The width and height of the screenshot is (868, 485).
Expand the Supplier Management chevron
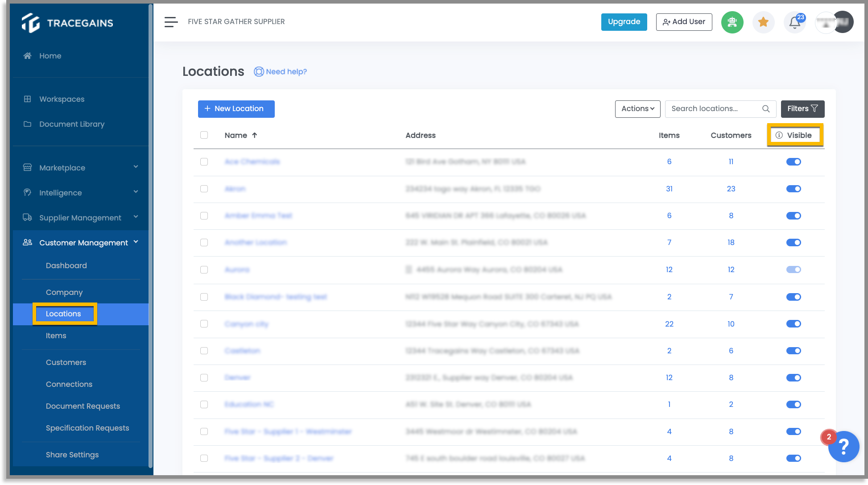pos(136,217)
